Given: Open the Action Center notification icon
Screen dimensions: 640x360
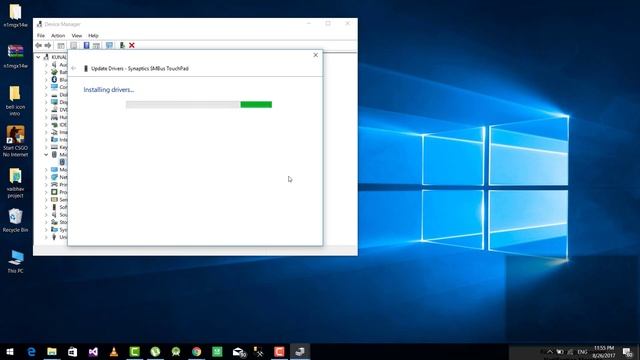Looking at the screenshot, I should (628, 352).
